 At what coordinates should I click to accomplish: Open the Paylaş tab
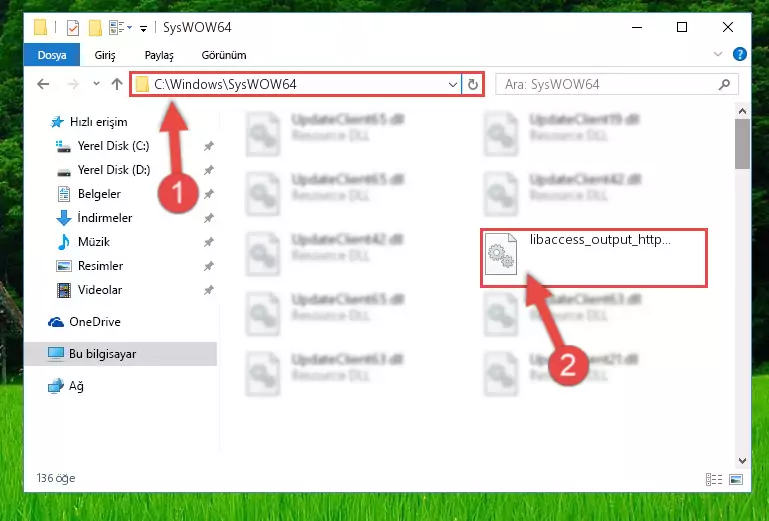click(159, 55)
